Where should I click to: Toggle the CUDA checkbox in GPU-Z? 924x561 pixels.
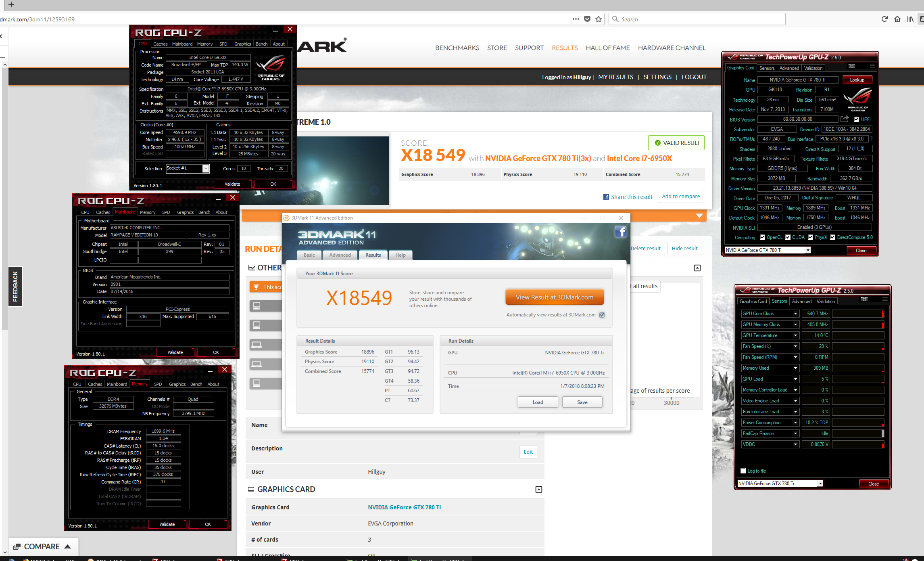[x=788, y=237]
